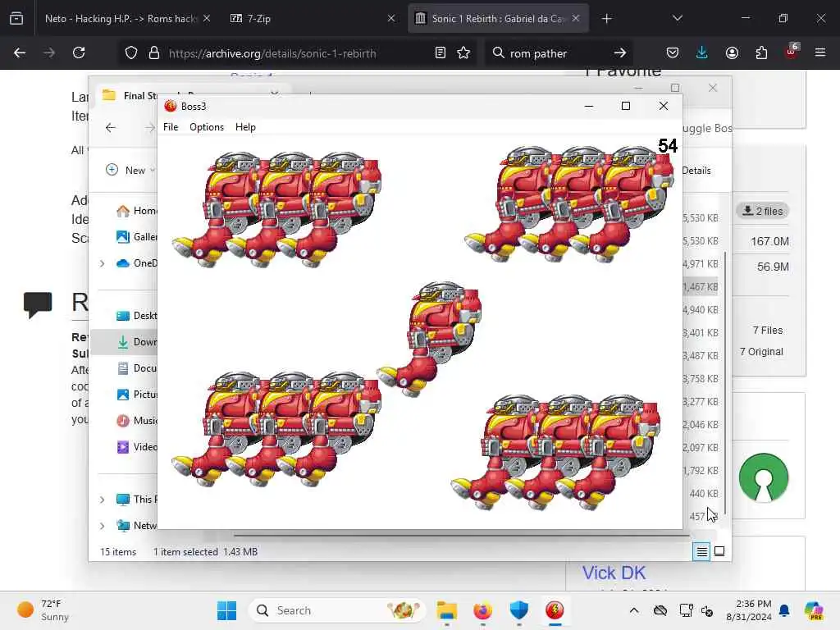Toggle reader view
840x630 pixels.
click(441, 52)
